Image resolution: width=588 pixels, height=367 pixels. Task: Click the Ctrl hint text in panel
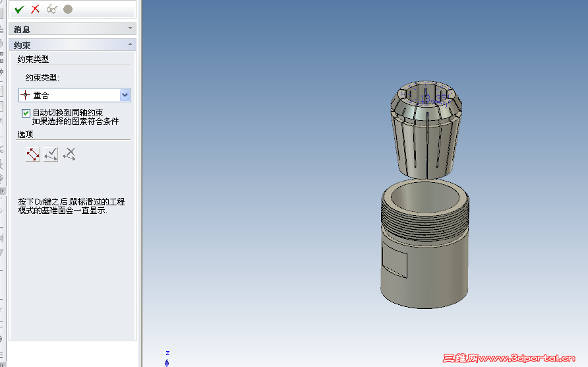72,206
